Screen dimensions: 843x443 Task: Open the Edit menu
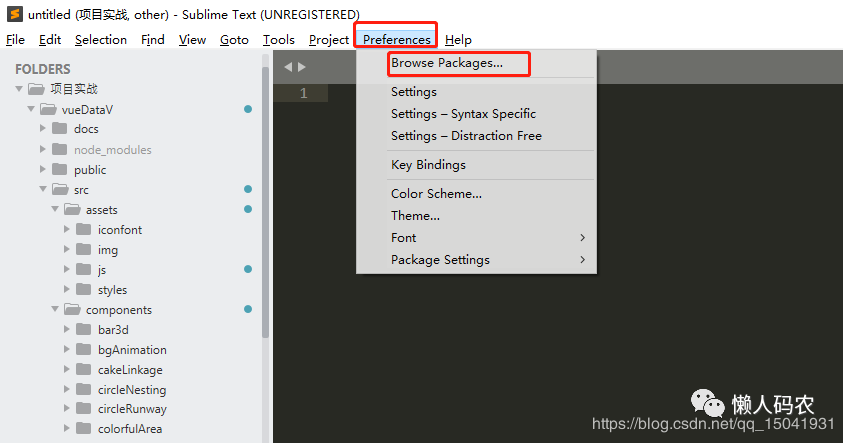coord(49,40)
